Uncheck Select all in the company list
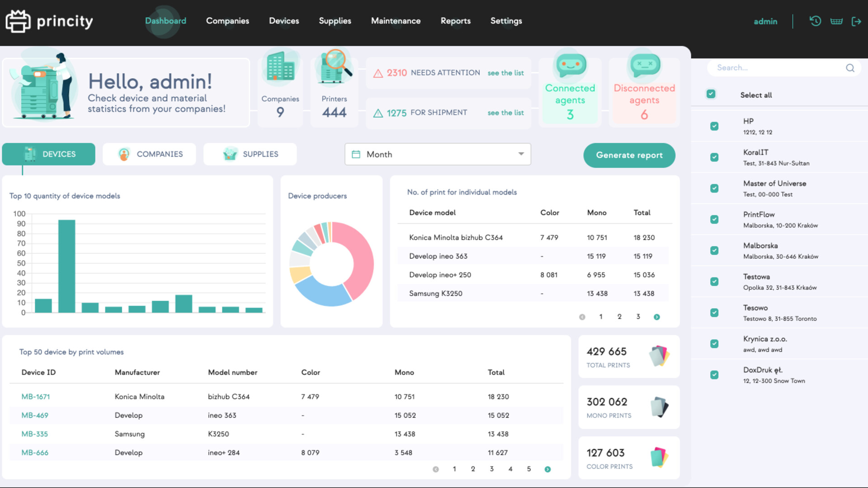The height and width of the screenshot is (488, 868). [x=711, y=94]
